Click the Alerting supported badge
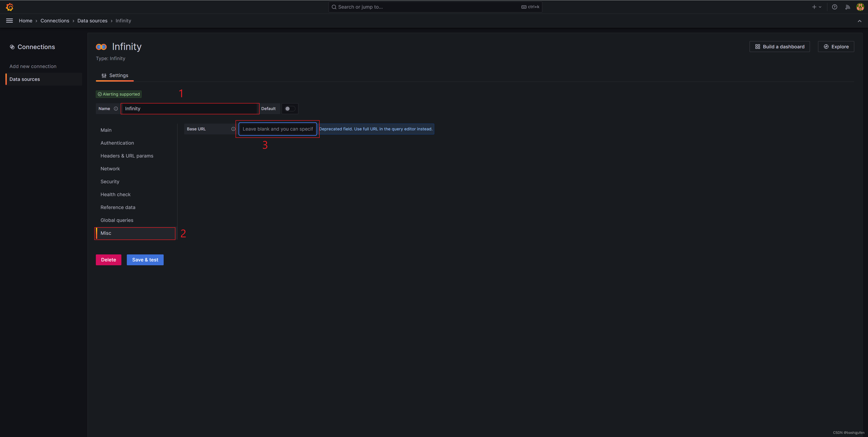 (119, 94)
